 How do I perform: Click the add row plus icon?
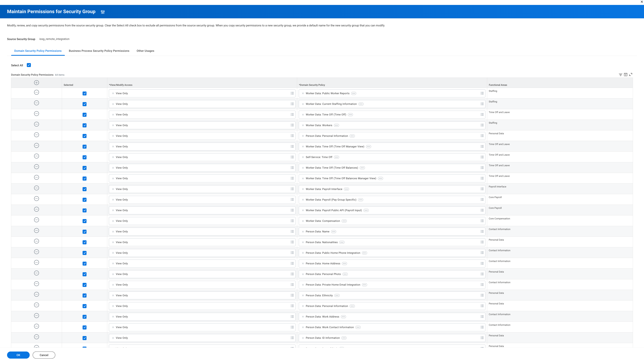coord(36,83)
